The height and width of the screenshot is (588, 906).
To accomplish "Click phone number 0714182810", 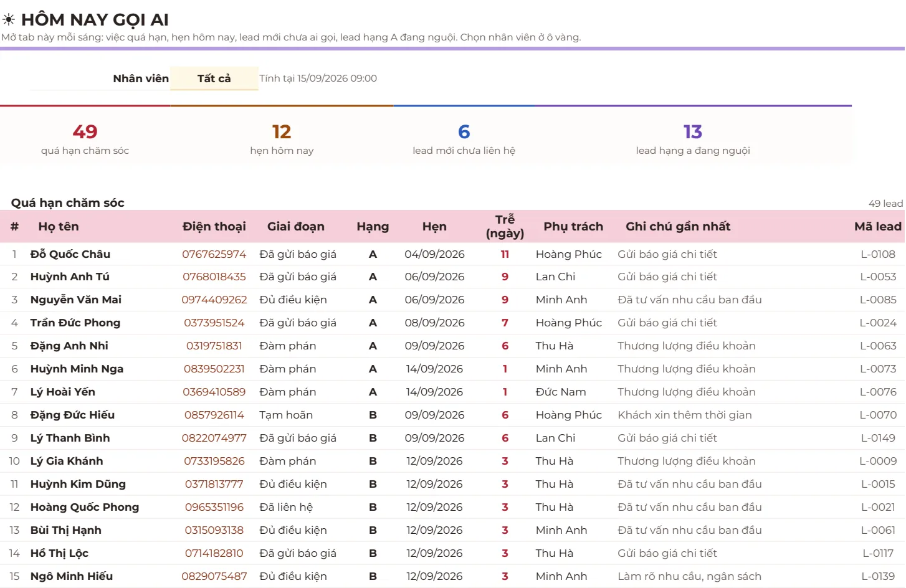I will pos(214,553).
